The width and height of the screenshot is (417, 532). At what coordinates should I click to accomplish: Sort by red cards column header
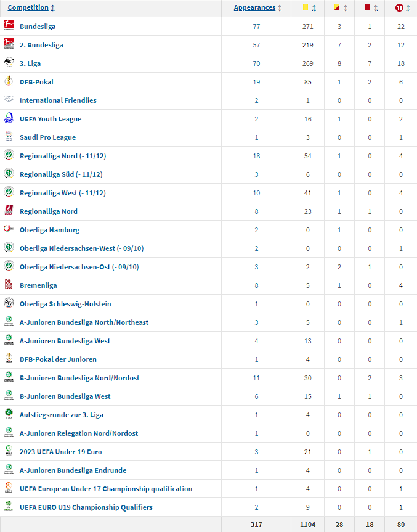pos(371,7)
